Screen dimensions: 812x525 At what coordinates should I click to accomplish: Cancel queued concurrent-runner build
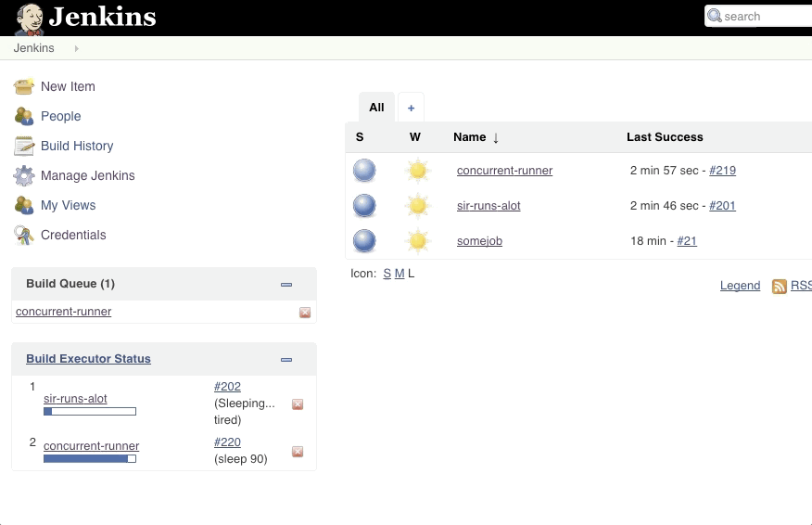pos(305,313)
